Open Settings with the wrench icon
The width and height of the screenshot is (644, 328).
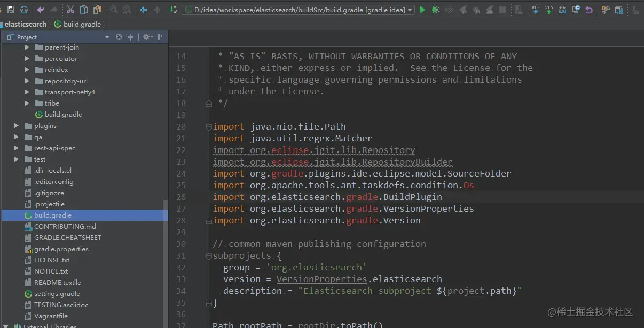(606, 10)
